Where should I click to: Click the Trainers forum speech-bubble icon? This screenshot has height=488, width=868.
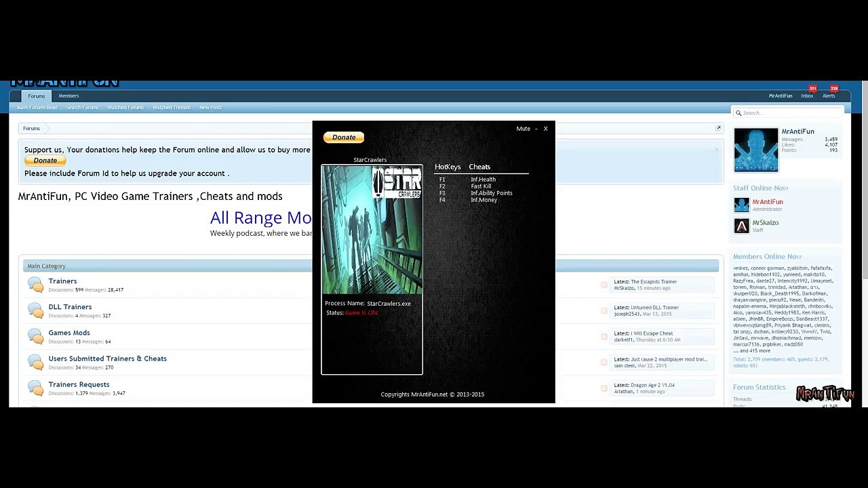pos(35,285)
